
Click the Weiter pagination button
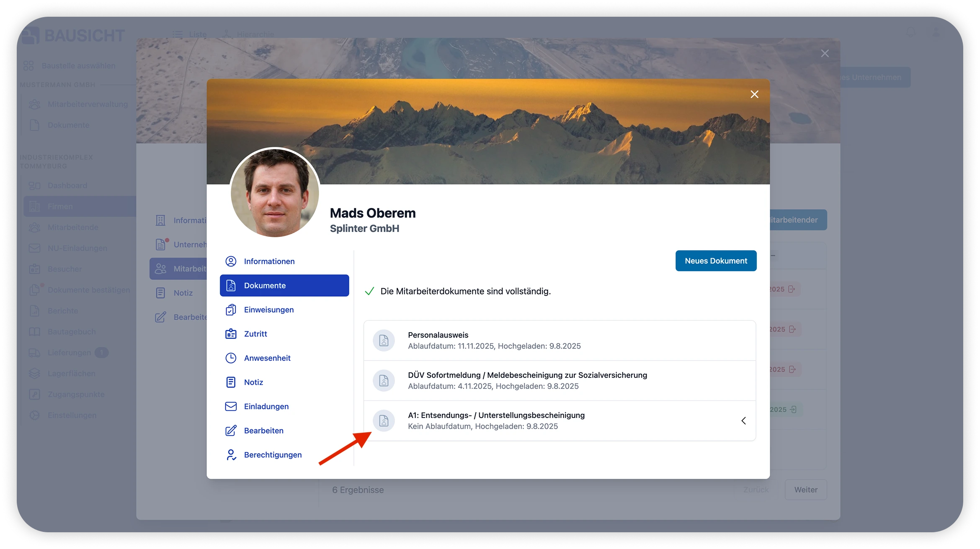[806, 490]
